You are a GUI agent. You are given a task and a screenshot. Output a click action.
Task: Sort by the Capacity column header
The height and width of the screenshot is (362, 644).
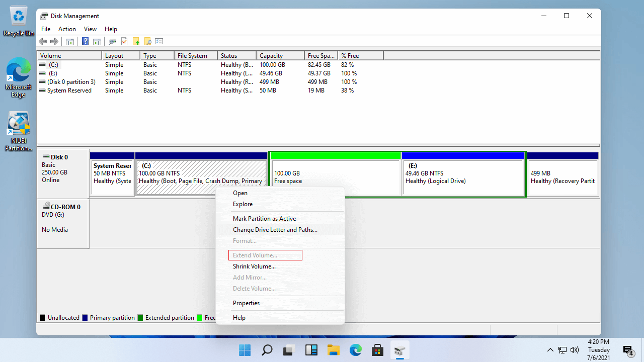point(271,56)
